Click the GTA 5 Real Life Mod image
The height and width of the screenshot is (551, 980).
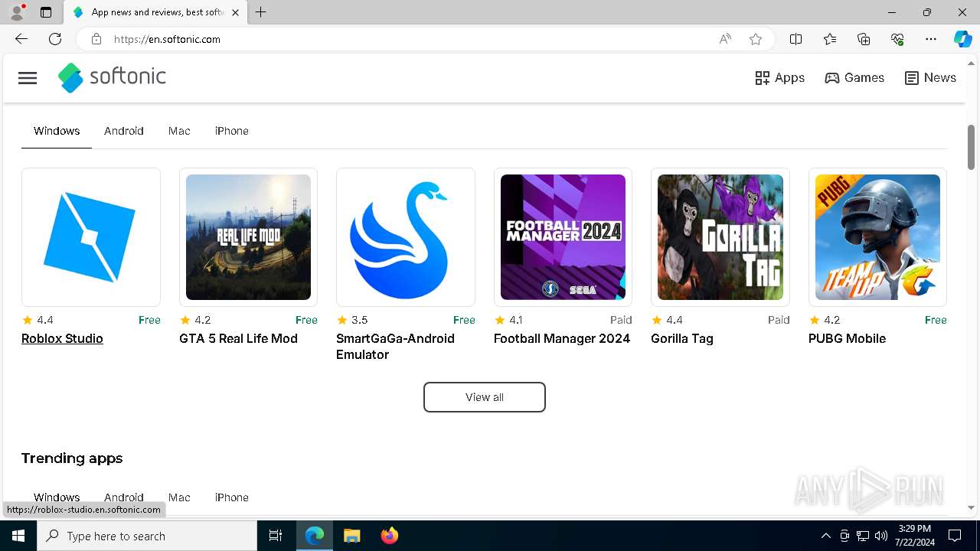pyautogui.click(x=248, y=237)
